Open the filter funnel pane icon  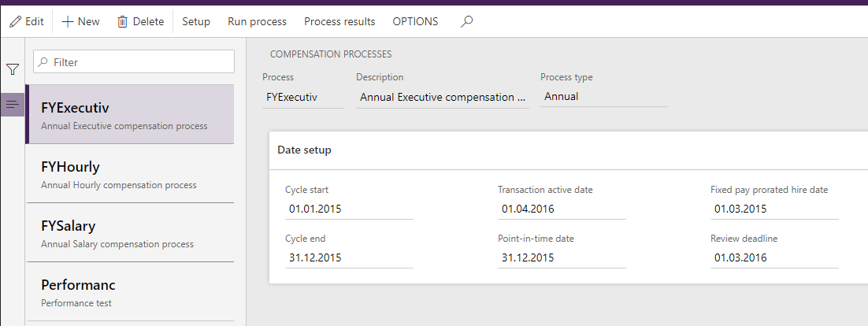(x=13, y=69)
